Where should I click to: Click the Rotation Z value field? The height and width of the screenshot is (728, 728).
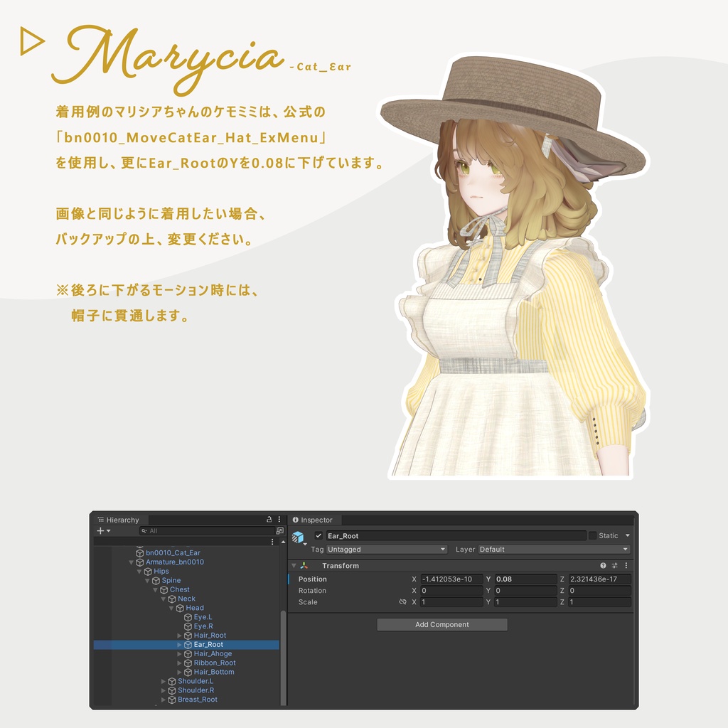(x=600, y=591)
